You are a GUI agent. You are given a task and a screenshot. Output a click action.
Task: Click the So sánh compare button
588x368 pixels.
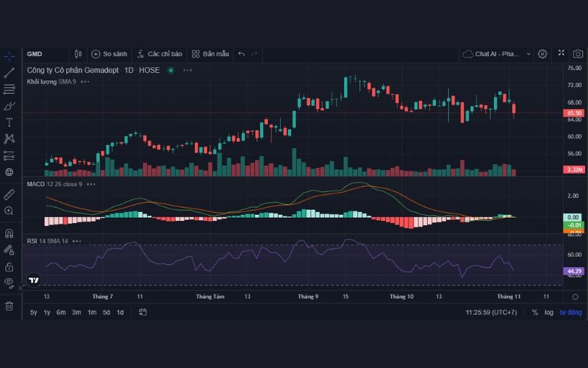tap(109, 54)
